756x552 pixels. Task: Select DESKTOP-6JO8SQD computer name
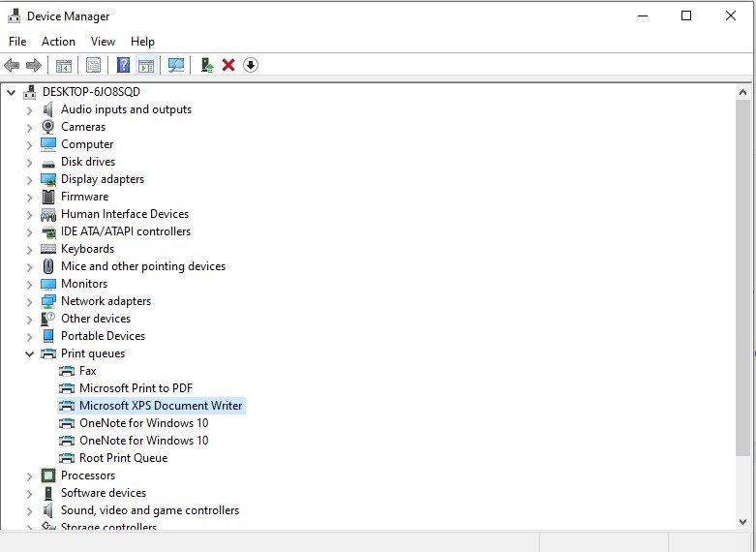tap(91, 92)
